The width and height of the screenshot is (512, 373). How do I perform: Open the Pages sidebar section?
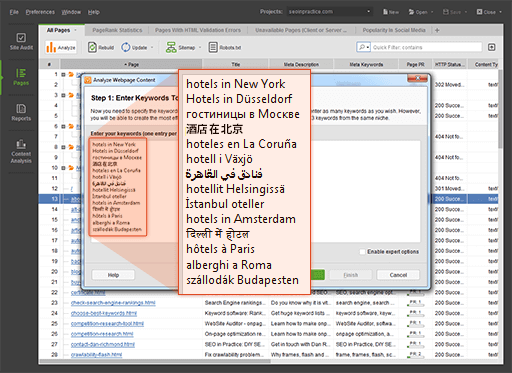pyautogui.click(x=21, y=77)
